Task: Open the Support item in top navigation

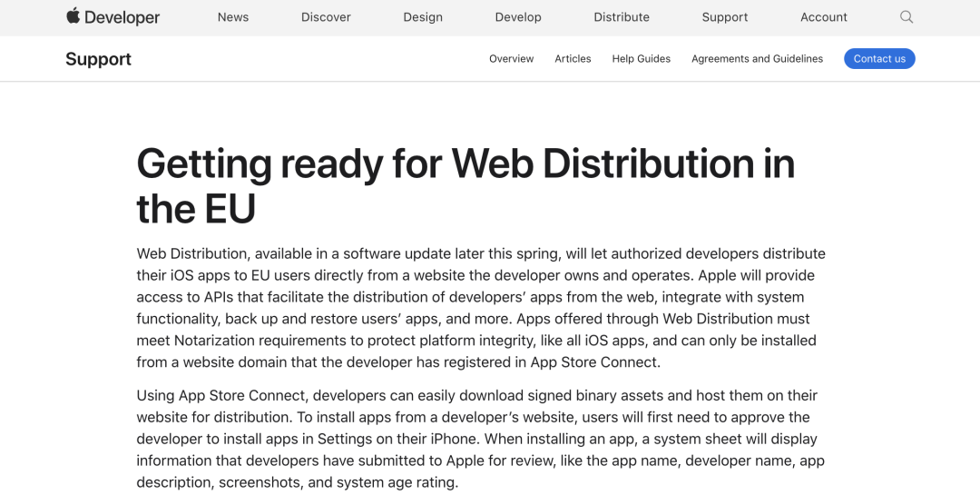Action: [x=724, y=17]
